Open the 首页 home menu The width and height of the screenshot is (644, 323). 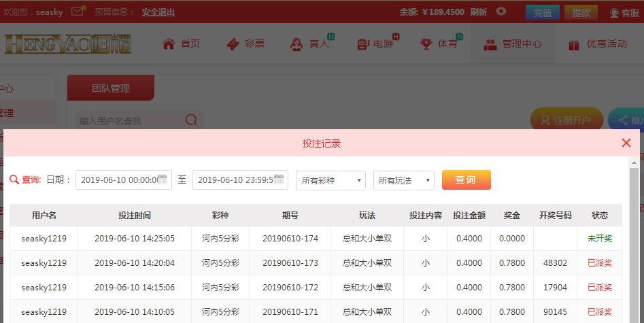pyautogui.click(x=181, y=44)
